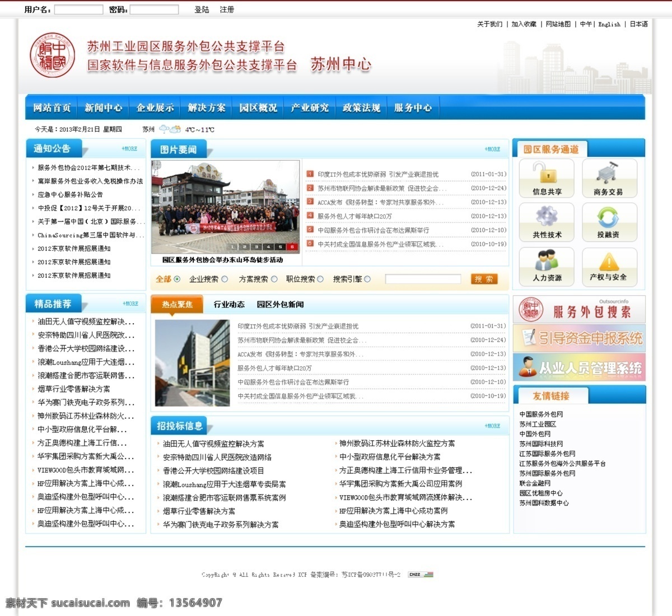The height and width of the screenshot is (616, 672).
Task: Switch to 行业动态 tab
Action: [x=229, y=305]
